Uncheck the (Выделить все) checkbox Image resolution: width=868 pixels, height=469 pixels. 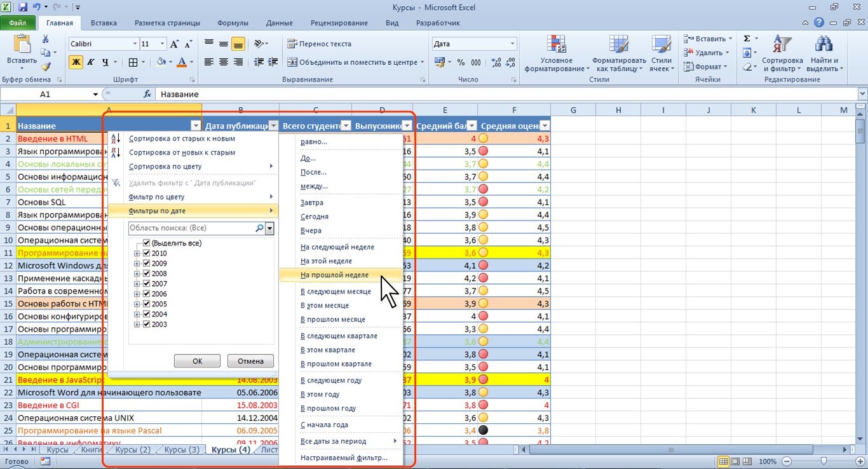[147, 243]
